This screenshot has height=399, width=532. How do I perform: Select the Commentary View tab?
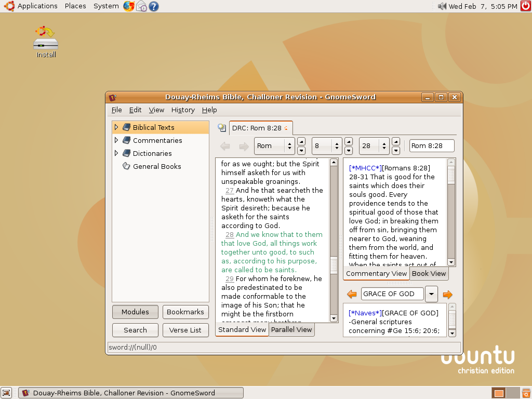pyautogui.click(x=376, y=273)
